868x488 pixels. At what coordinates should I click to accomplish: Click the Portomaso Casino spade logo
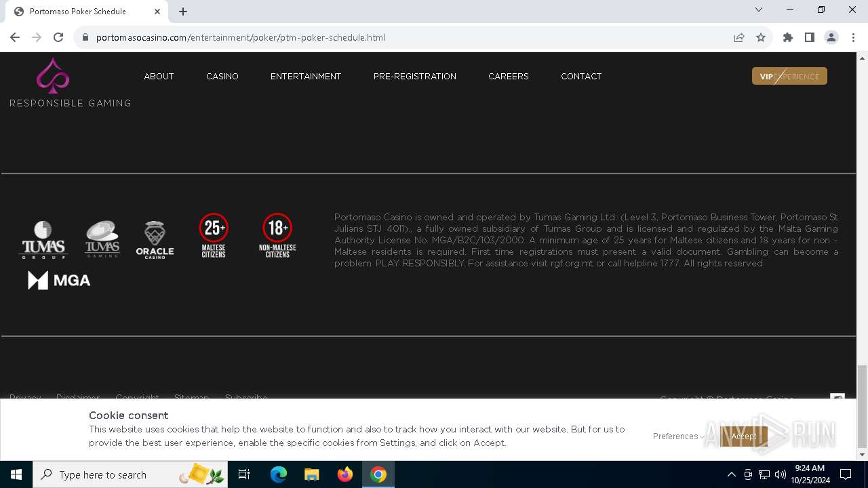point(53,76)
